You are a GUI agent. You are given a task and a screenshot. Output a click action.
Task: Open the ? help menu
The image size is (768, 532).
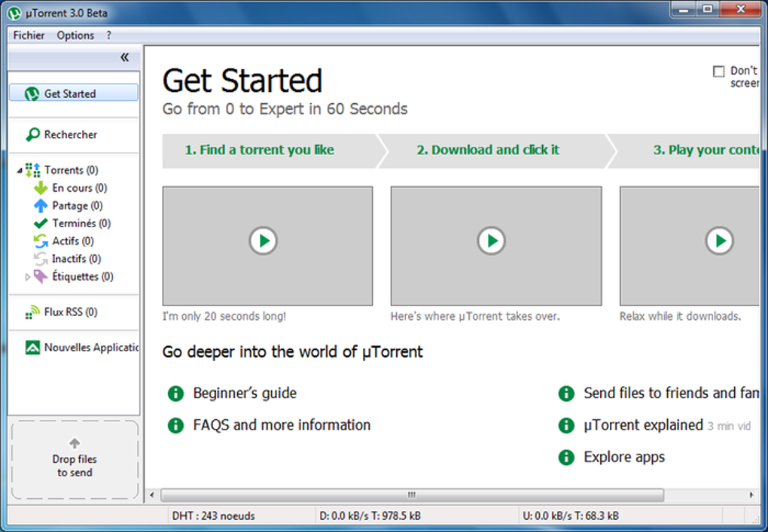coord(108,35)
